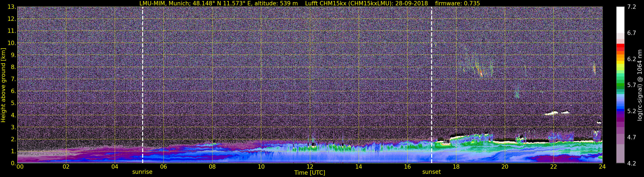Click the colorbar tick label 4.7
The height and width of the screenshot is (177, 644).
(x=632, y=137)
